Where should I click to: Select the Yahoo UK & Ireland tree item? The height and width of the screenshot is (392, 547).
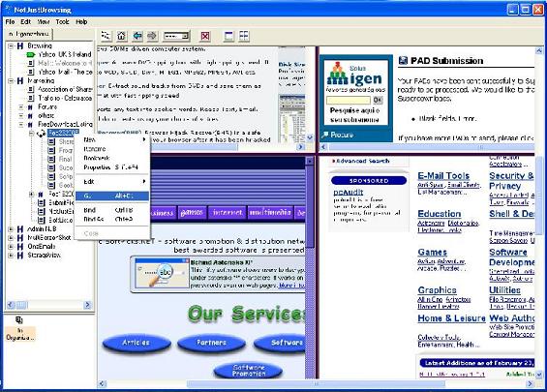tap(65, 54)
